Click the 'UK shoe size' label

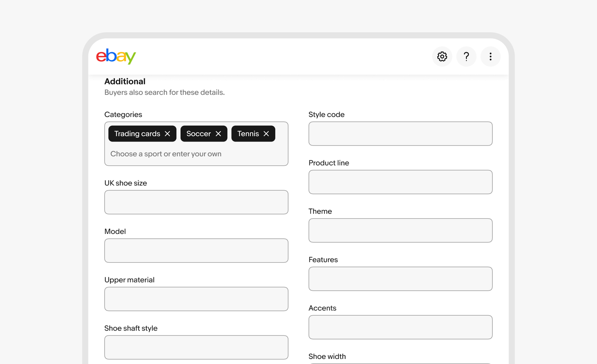125,183
